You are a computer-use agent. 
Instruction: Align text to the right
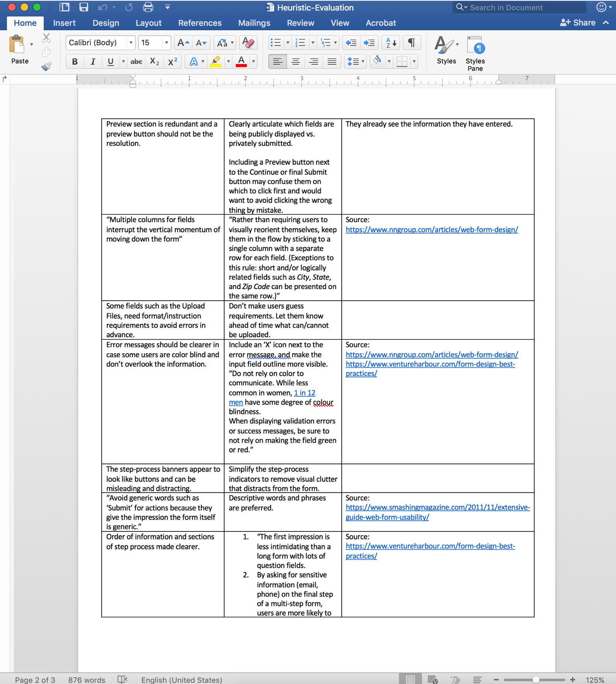314,62
